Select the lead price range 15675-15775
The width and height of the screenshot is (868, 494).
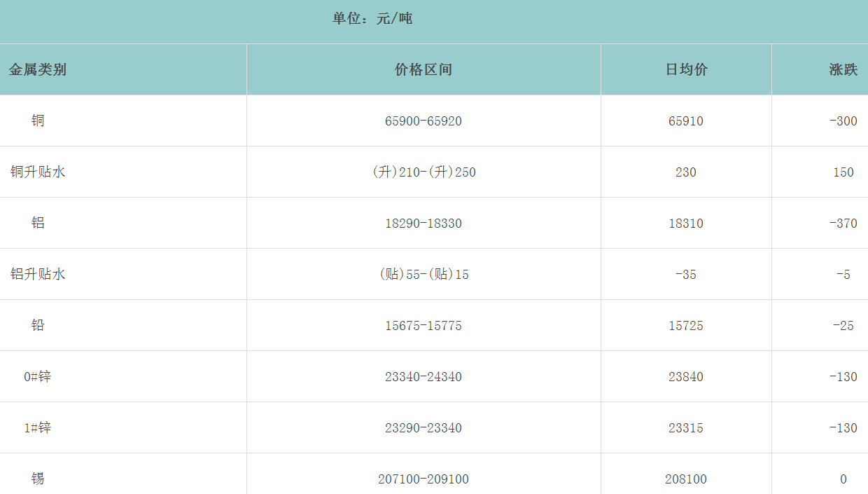[423, 326]
